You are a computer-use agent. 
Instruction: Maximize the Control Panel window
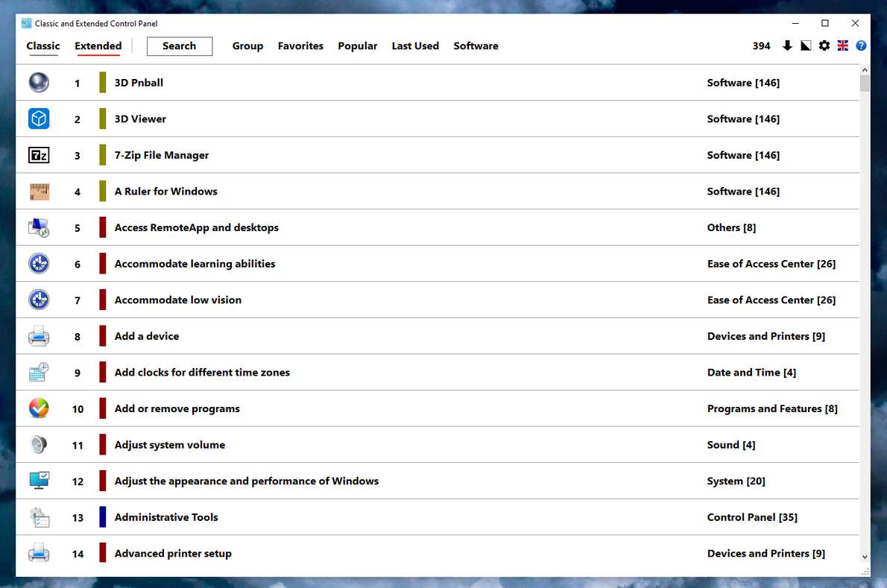coord(825,23)
